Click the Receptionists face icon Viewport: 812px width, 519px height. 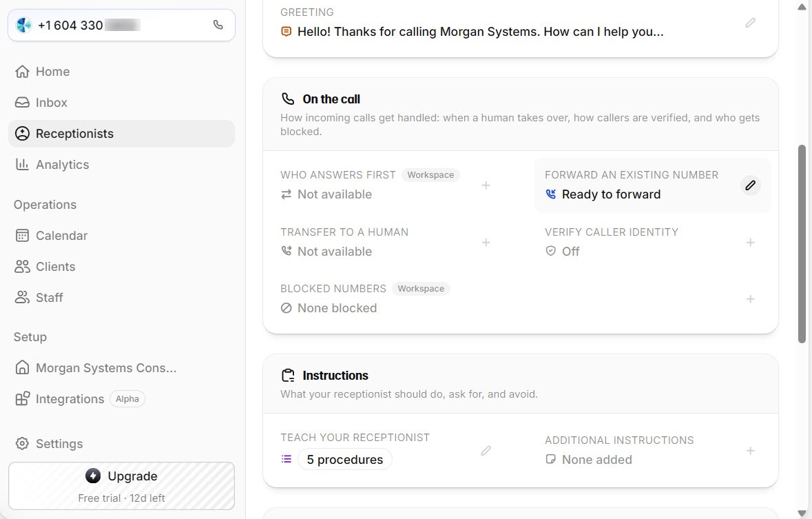pos(22,134)
